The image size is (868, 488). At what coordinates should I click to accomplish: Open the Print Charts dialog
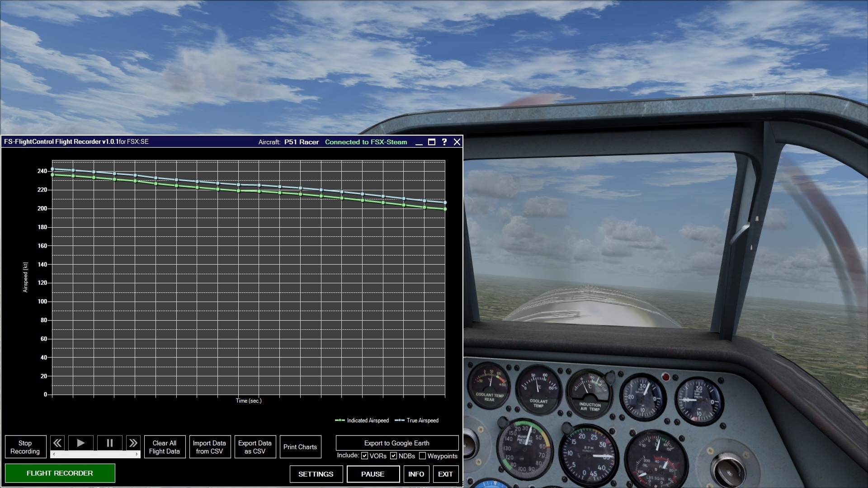click(x=300, y=446)
